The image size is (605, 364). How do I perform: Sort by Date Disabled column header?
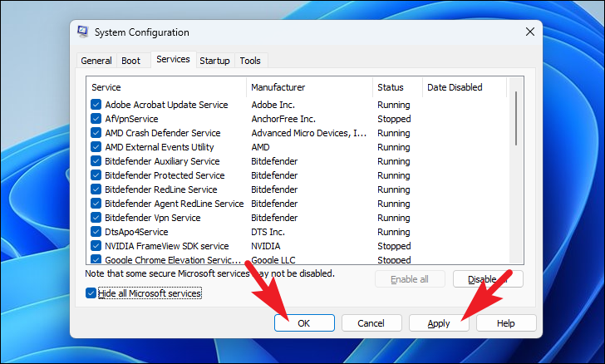pyautogui.click(x=465, y=87)
